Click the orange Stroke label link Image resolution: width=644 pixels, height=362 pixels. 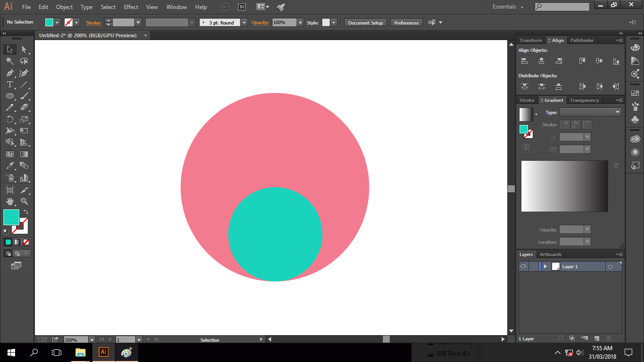(93, 23)
